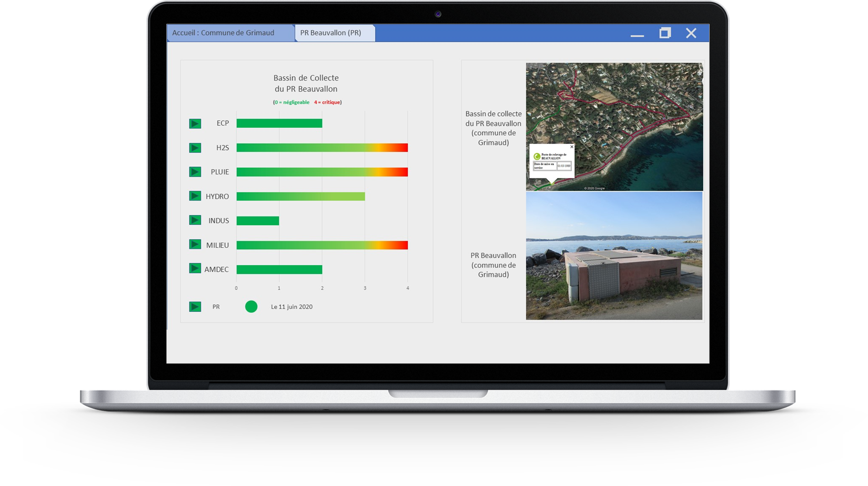Click the green arrow beside INDUS
Viewport: 868px width, 486px height.
[195, 220]
